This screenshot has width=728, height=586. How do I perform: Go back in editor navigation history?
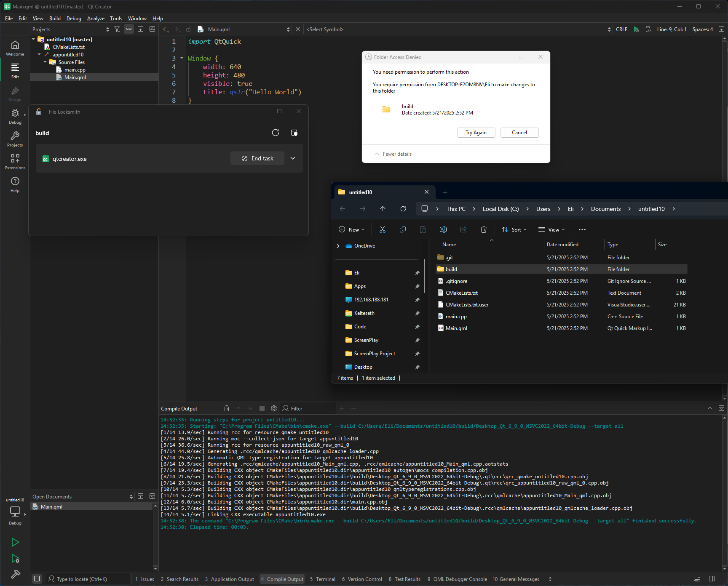(166, 29)
